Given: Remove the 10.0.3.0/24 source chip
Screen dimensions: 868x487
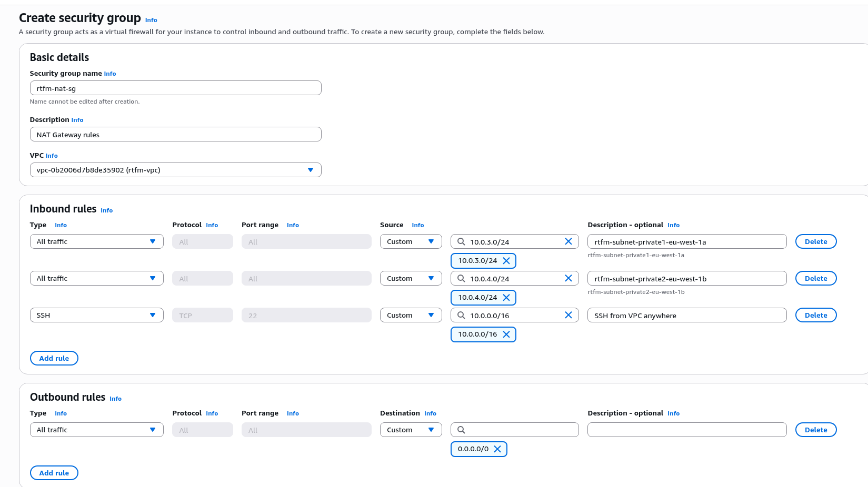Looking at the screenshot, I should point(506,261).
